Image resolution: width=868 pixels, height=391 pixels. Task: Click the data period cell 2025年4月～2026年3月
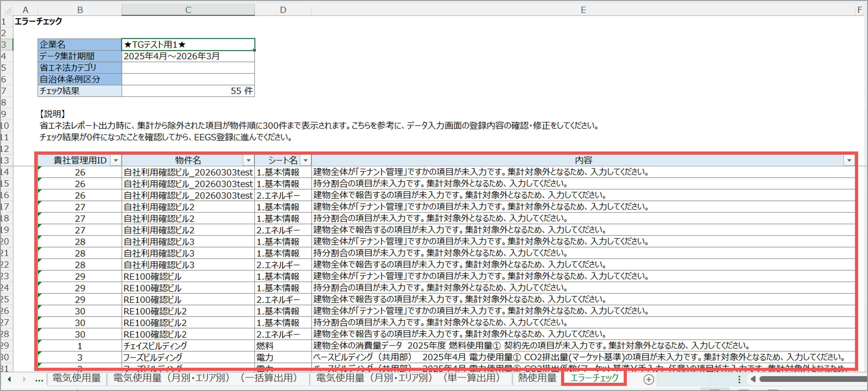[x=188, y=56]
